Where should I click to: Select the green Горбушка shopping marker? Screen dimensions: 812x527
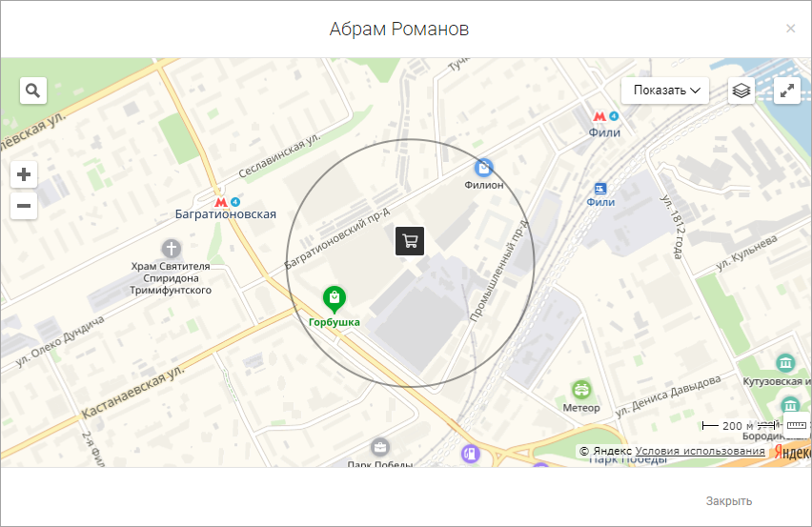(x=334, y=299)
